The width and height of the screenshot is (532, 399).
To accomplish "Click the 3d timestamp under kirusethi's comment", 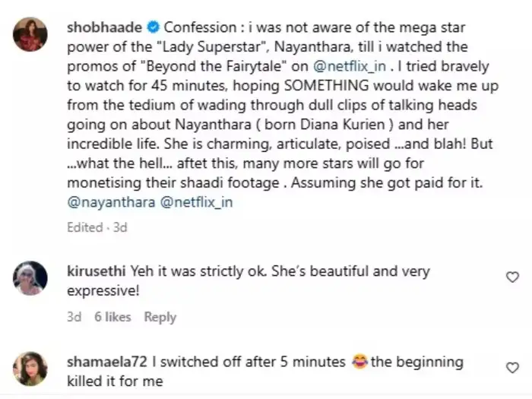I will (73, 317).
